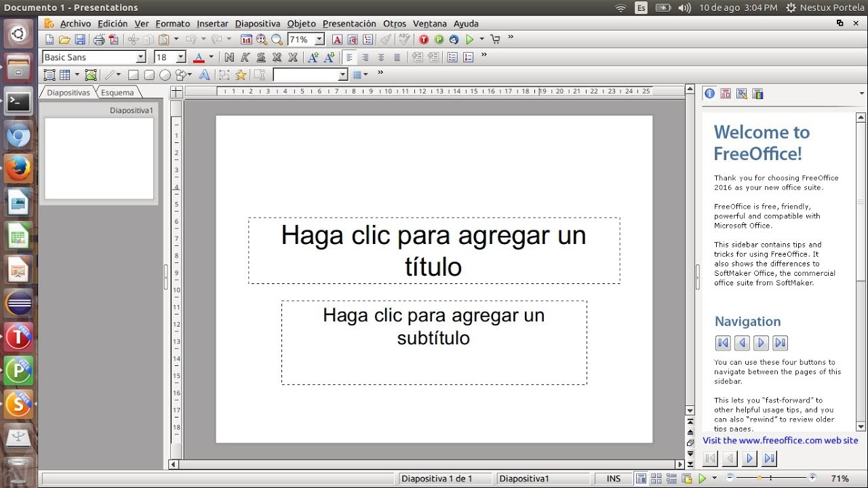Click the numbered list icon
This screenshot has width=868, height=488.
click(x=468, y=57)
